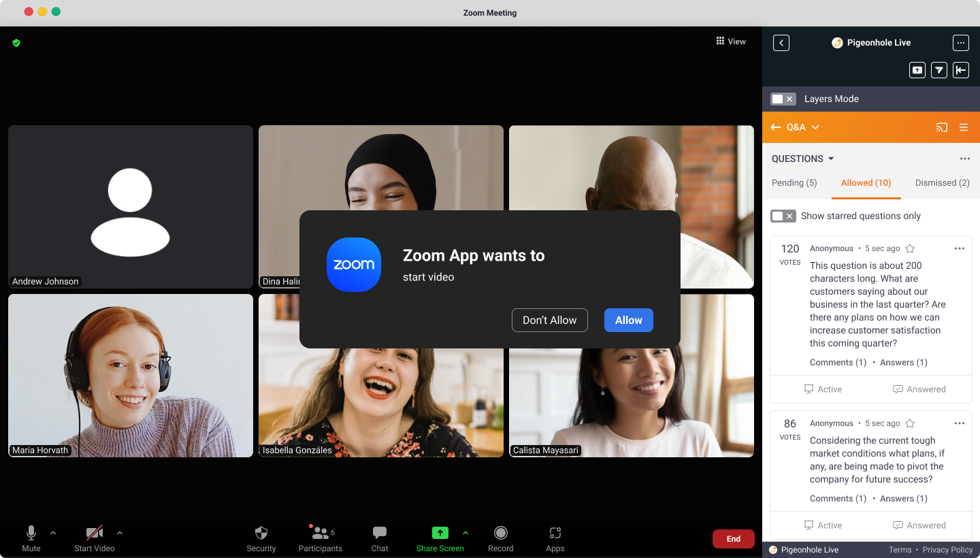The width and height of the screenshot is (980, 558).
Task: Star the 120-vote Anonymous question
Action: pos(910,248)
